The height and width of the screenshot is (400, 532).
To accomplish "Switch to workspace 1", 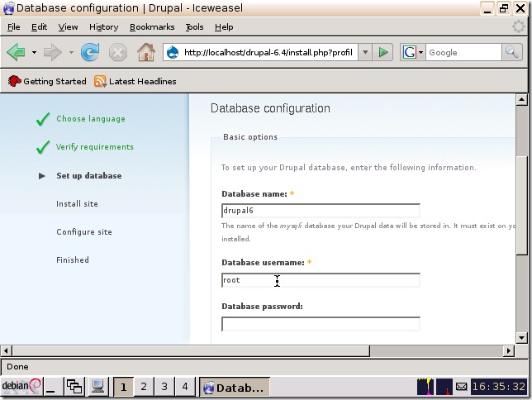I will [x=123, y=387].
